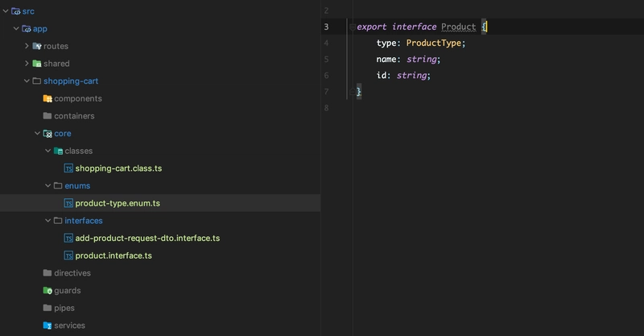Click the routes folder icon
Viewport: 644px width, 336px height.
[x=37, y=46]
